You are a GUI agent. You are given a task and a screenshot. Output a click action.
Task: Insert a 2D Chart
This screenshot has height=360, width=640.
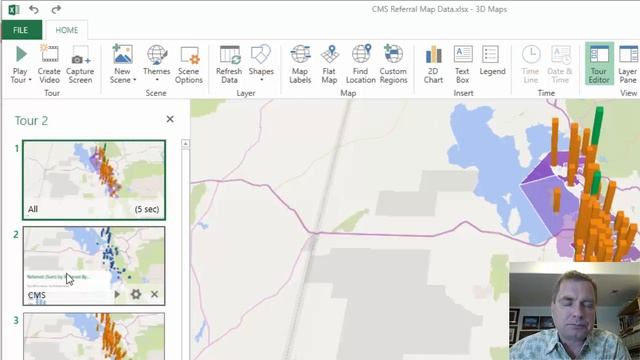click(x=433, y=64)
